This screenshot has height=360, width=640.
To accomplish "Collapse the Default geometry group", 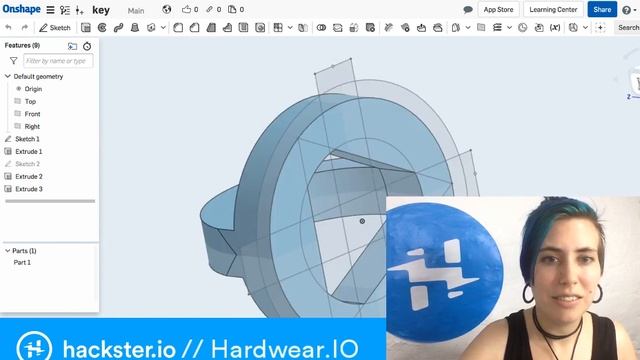I will [x=7, y=76].
